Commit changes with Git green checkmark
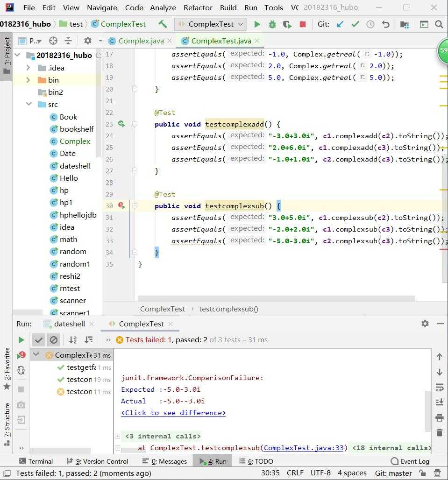Image resolution: width=448 pixels, height=480 pixels. (x=355, y=24)
